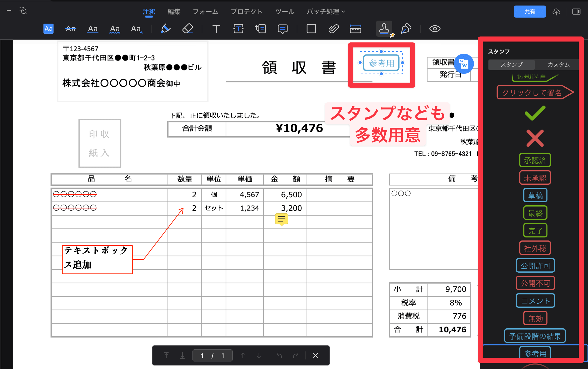
Task: Switch to the カスタム sub-tab
Action: (558, 65)
